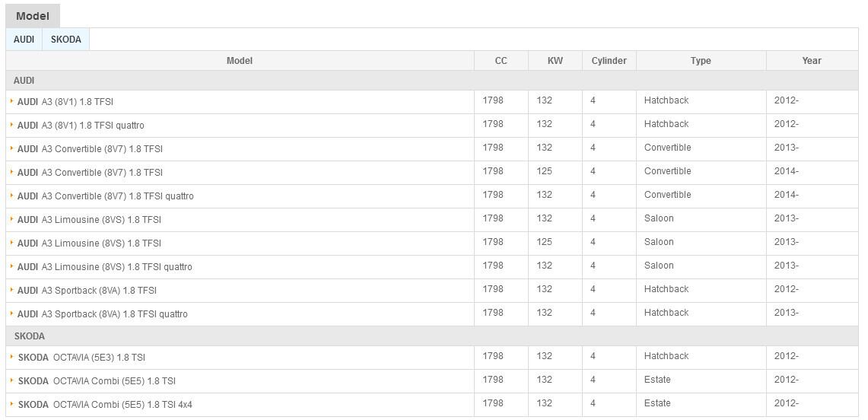Click arrow beside A3 Limousine 1.8 TFSI quattro
The image size is (868, 420).
[12, 266]
